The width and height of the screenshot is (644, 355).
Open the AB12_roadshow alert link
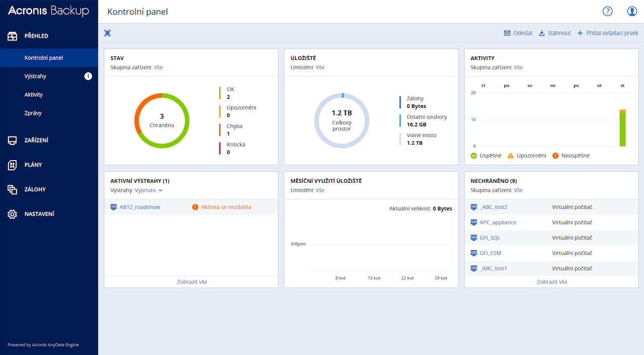139,207
